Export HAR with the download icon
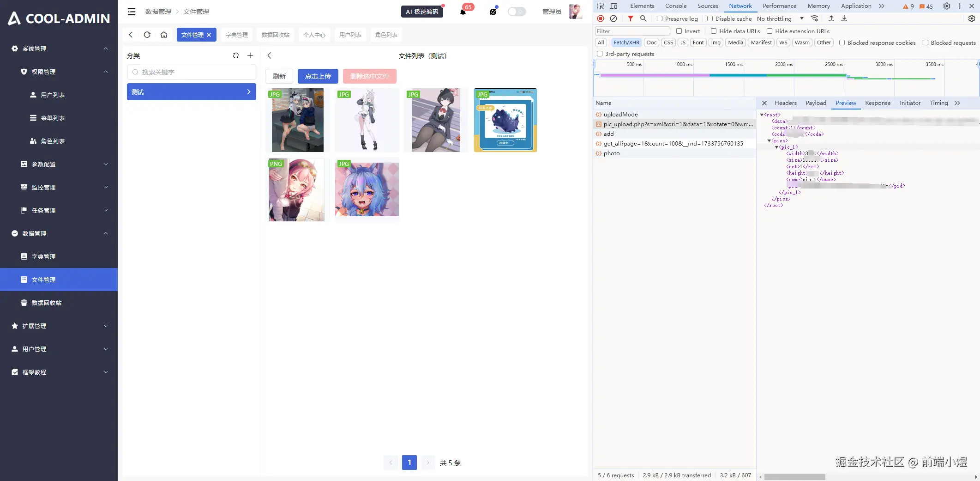The height and width of the screenshot is (481, 980). pos(844,18)
